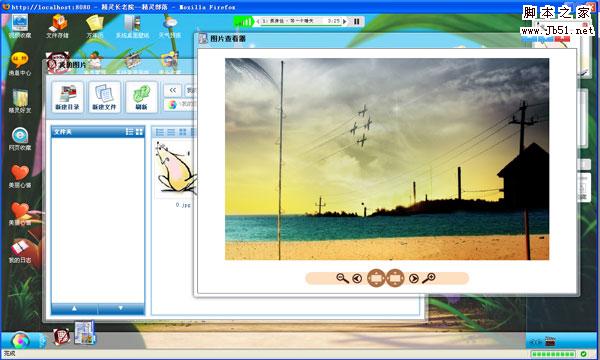Switch folder panel to list view
This screenshot has width=600, height=360.
(x=130, y=132)
